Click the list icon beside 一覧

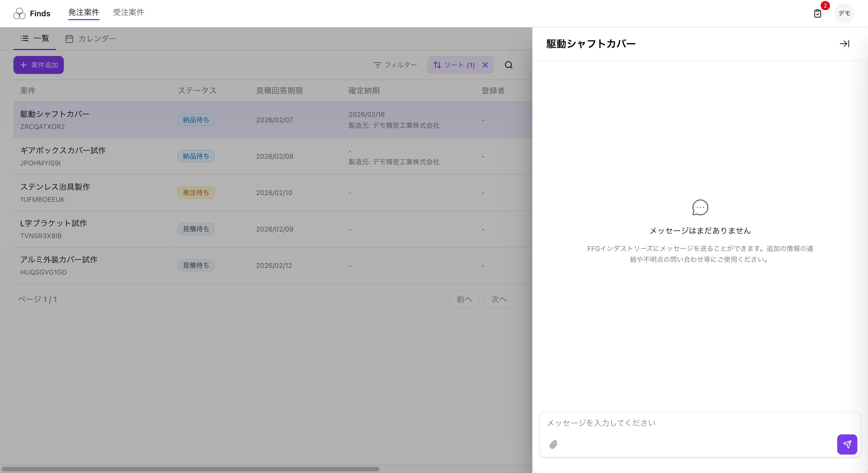(25, 38)
